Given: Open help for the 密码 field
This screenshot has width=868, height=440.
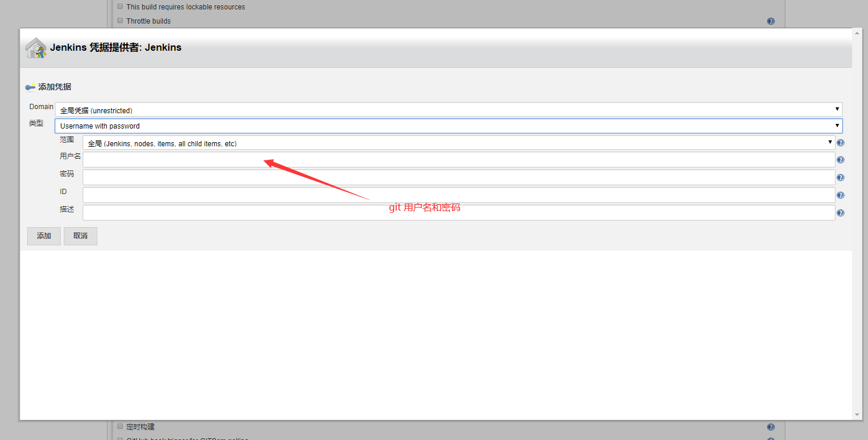Looking at the screenshot, I should click(840, 178).
